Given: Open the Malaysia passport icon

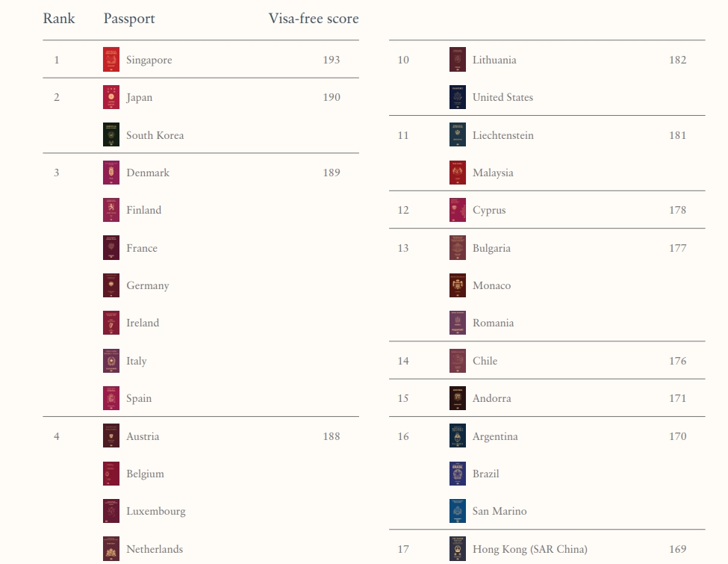Looking at the screenshot, I should click(458, 173).
